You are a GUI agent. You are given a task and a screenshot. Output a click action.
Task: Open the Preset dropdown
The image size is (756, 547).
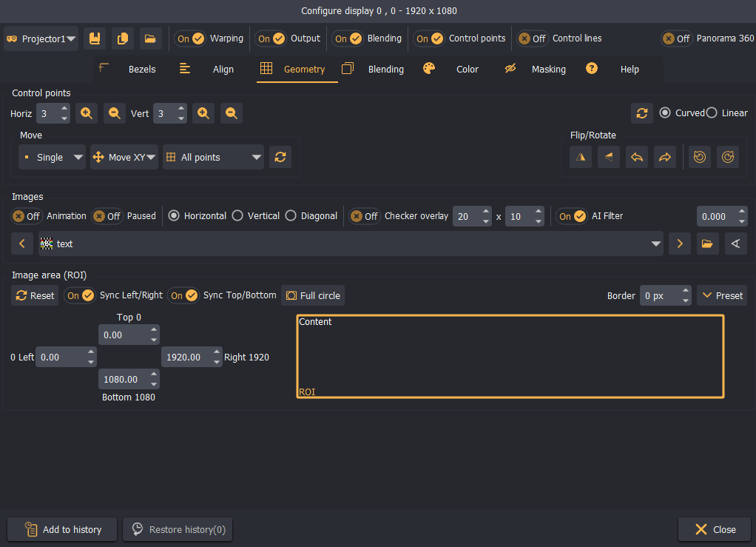click(x=722, y=295)
